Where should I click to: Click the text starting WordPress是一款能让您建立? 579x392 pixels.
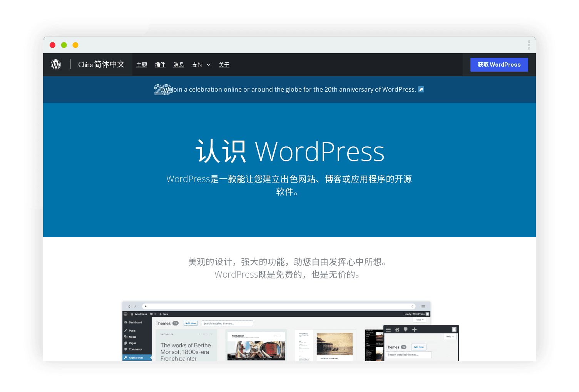(289, 185)
